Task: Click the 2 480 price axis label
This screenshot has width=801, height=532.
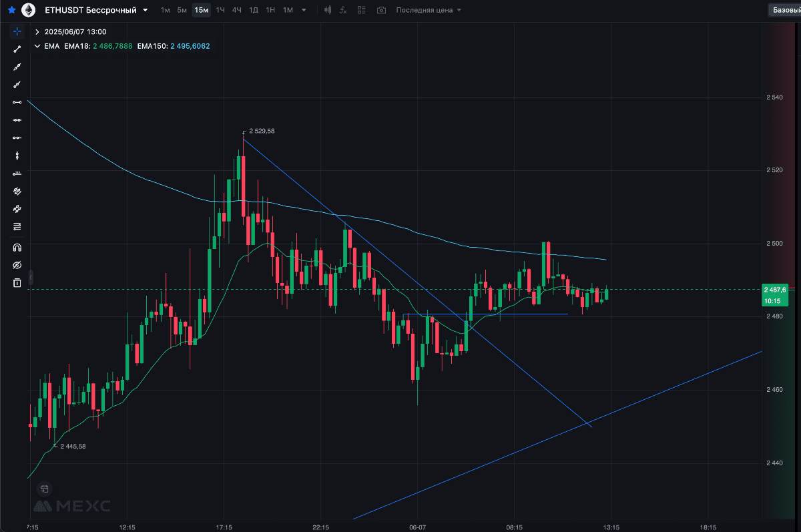Action: (774, 316)
